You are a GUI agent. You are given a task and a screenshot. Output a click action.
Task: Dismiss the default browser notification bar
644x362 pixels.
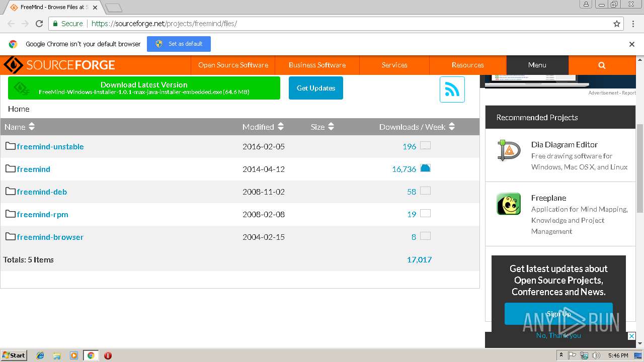coord(632,44)
